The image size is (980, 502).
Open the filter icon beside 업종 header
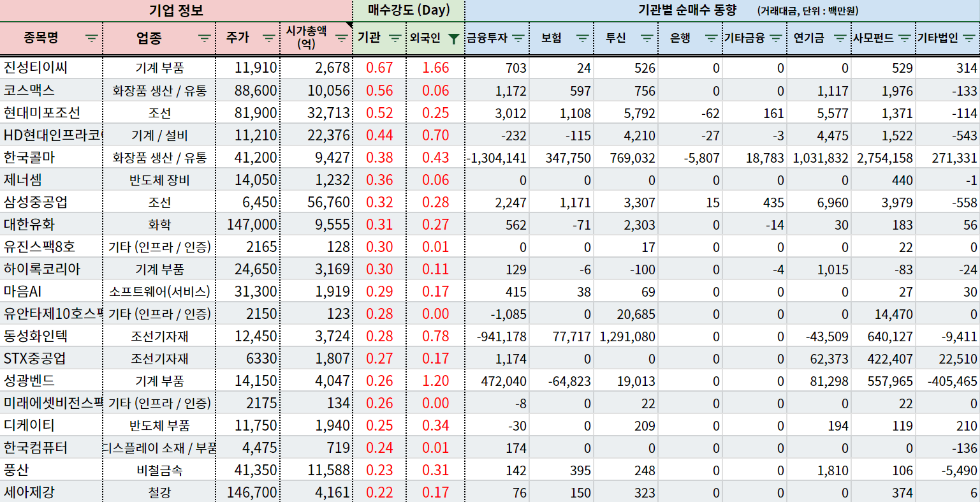coord(204,38)
